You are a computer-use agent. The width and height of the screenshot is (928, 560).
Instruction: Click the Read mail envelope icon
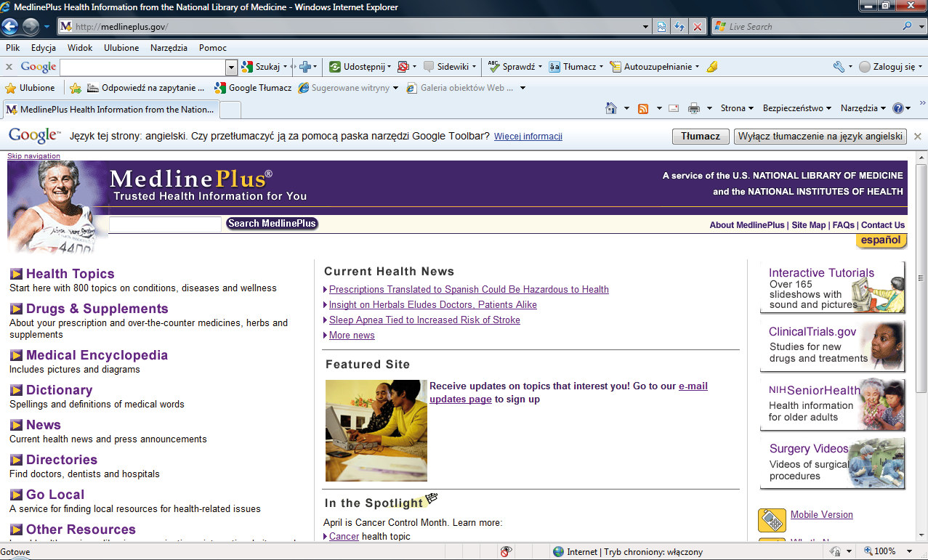tap(674, 108)
